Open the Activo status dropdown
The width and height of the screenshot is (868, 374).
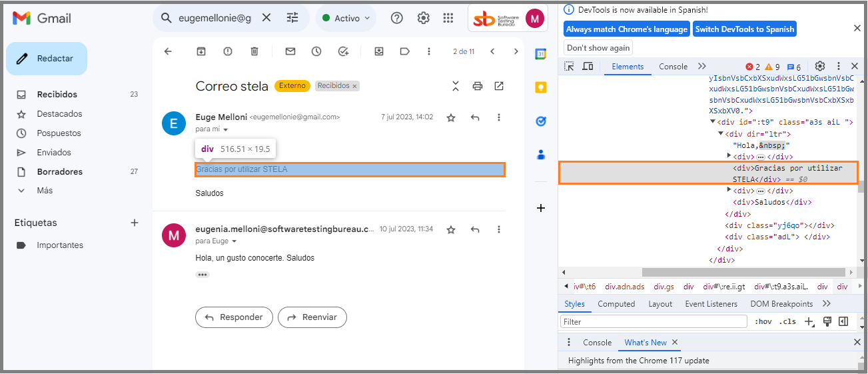coord(346,18)
